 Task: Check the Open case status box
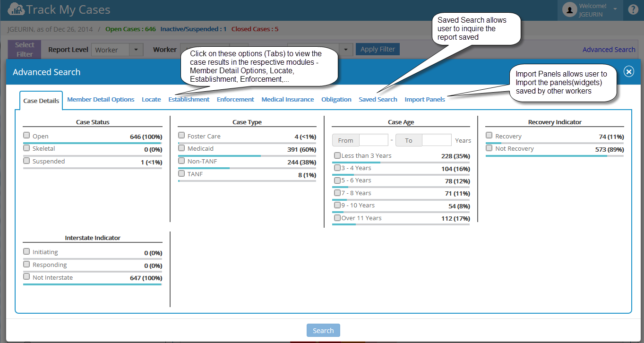click(x=26, y=136)
